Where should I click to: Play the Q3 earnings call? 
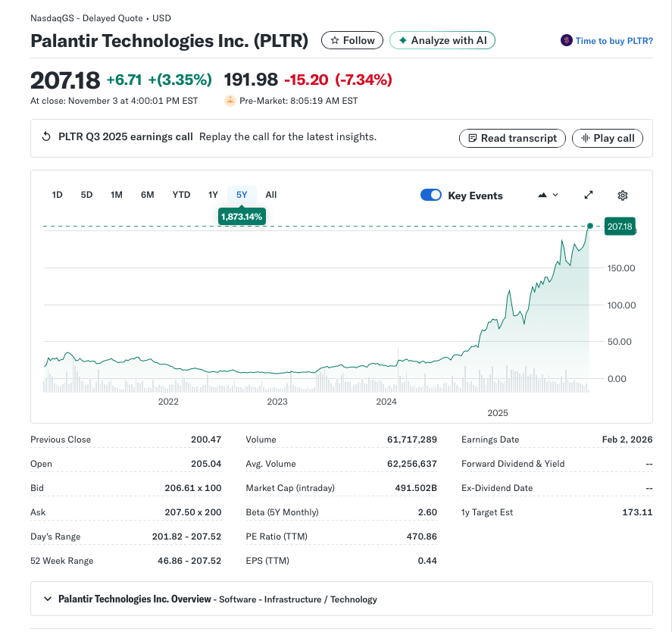(608, 138)
